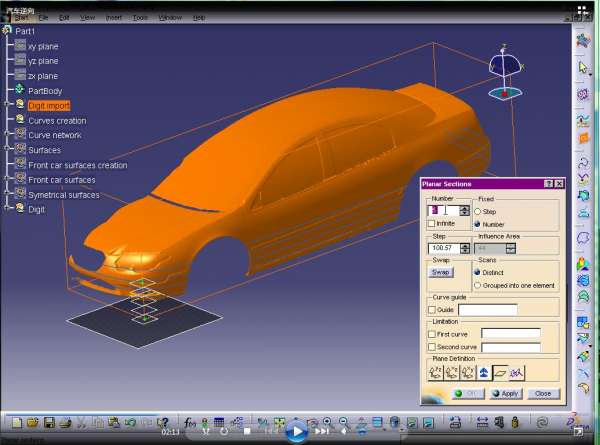Click the New file icon in bottom toolbar

(17, 424)
